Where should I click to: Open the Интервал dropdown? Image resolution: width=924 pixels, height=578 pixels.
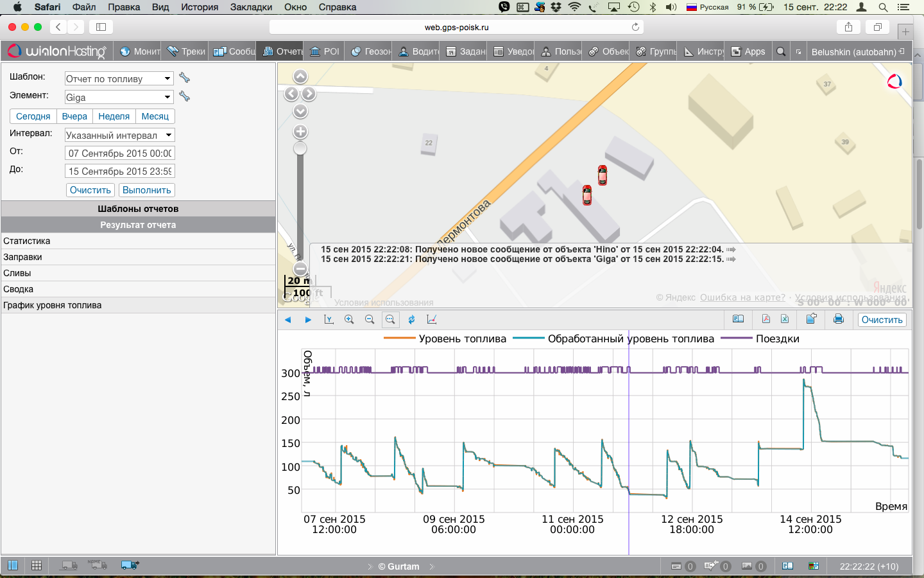click(x=119, y=135)
